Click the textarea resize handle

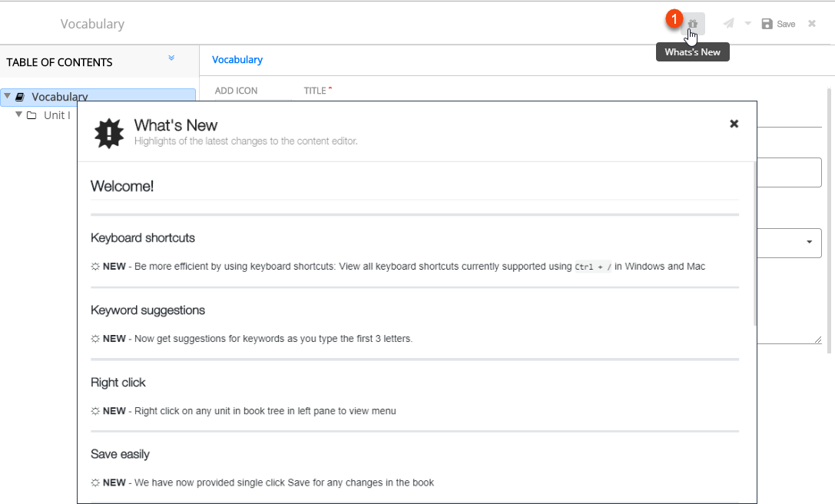pyautogui.click(x=817, y=340)
